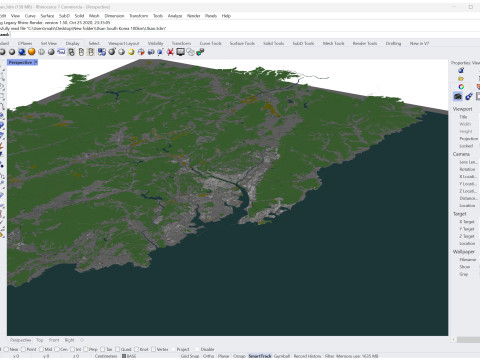Switch to the Viewport Layout toolbar tab
This screenshot has height=360, width=480.
[x=123, y=43]
